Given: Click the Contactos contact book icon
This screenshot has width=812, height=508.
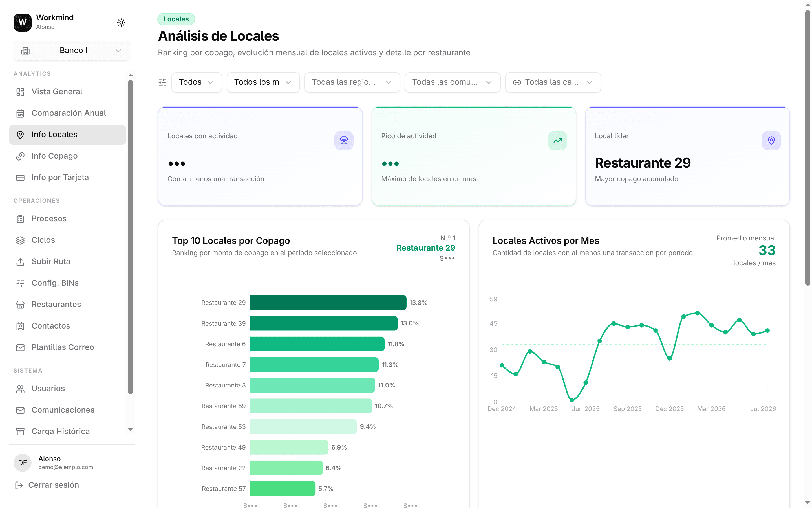Looking at the screenshot, I should 21,326.
